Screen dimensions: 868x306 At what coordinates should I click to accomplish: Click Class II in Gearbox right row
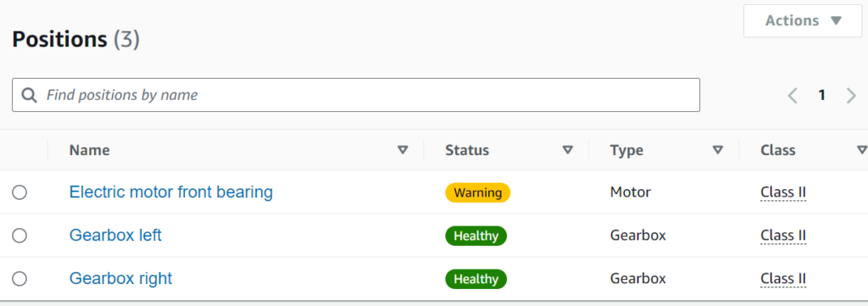(x=783, y=279)
